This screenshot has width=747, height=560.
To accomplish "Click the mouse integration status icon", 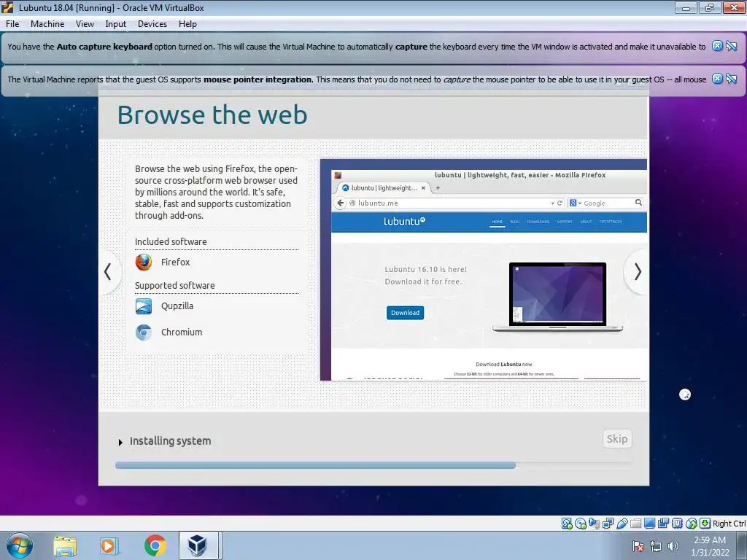I will click(692, 524).
